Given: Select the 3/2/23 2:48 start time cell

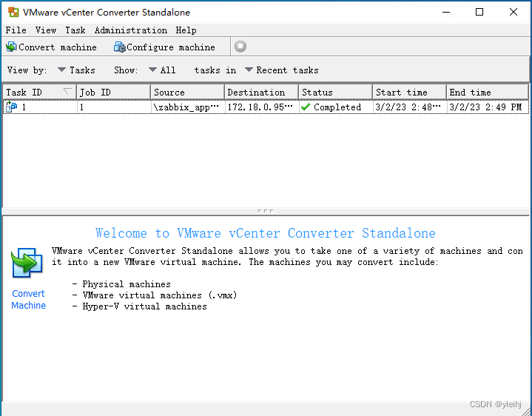Looking at the screenshot, I should [x=409, y=107].
